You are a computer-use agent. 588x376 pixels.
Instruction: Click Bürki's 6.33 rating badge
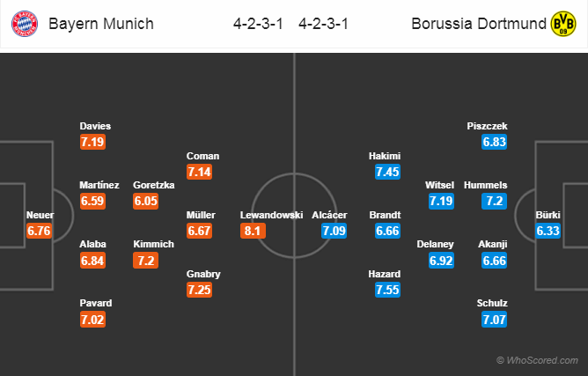[548, 231]
